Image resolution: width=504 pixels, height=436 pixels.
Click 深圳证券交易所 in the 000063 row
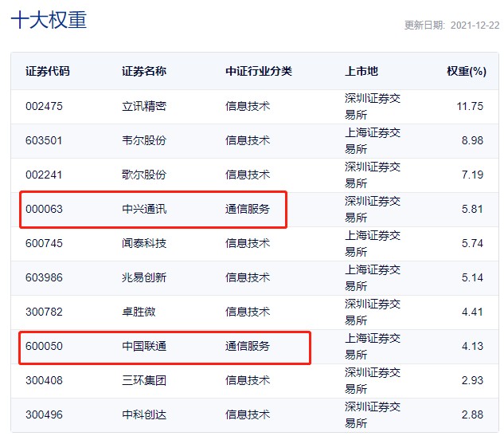click(x=373, y=209)
